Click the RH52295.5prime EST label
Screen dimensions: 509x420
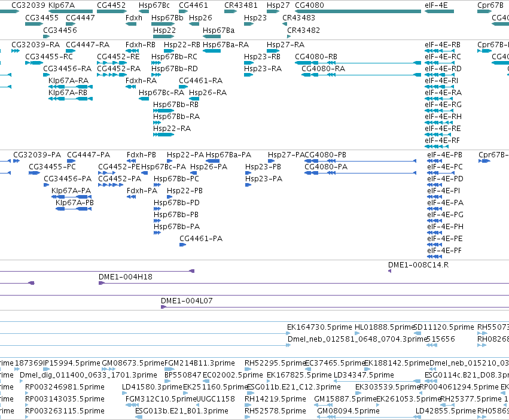pos(275,363)
